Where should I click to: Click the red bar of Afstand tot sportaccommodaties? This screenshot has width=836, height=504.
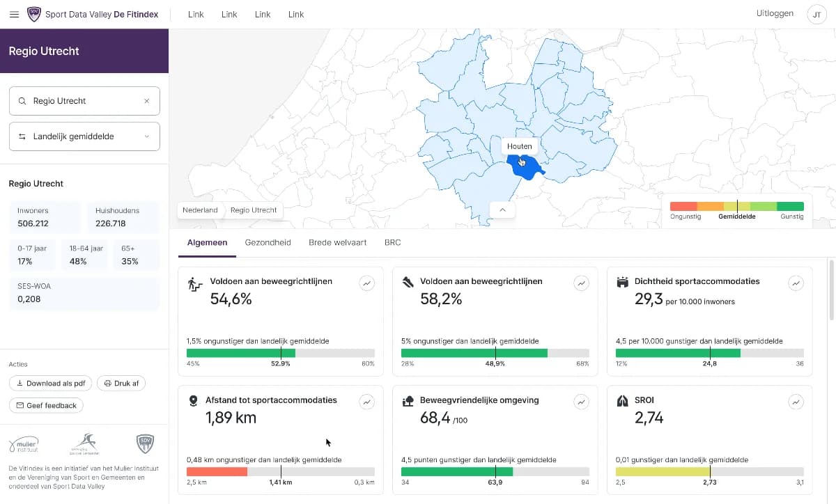point(217,472)
